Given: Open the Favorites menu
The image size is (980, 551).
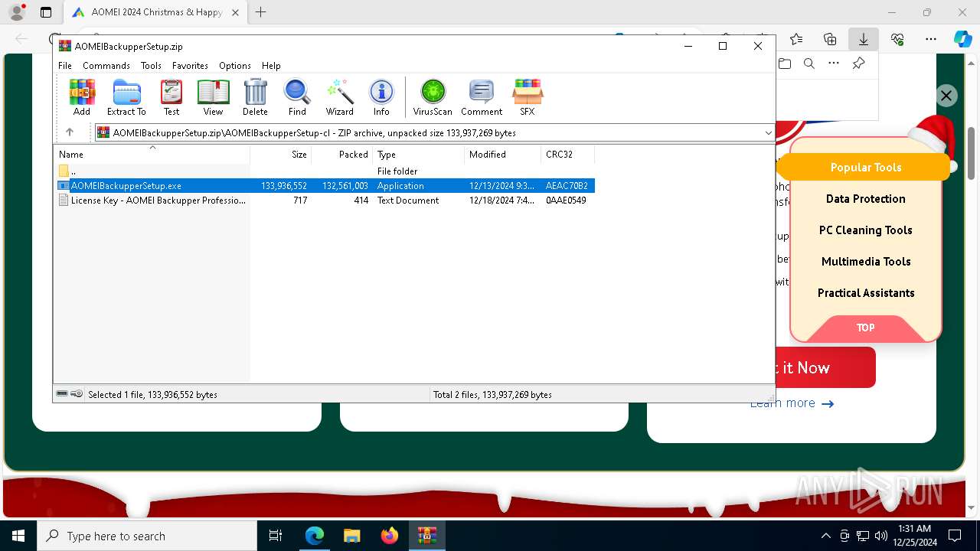Looking at the screenshot, I should (190, 66).
